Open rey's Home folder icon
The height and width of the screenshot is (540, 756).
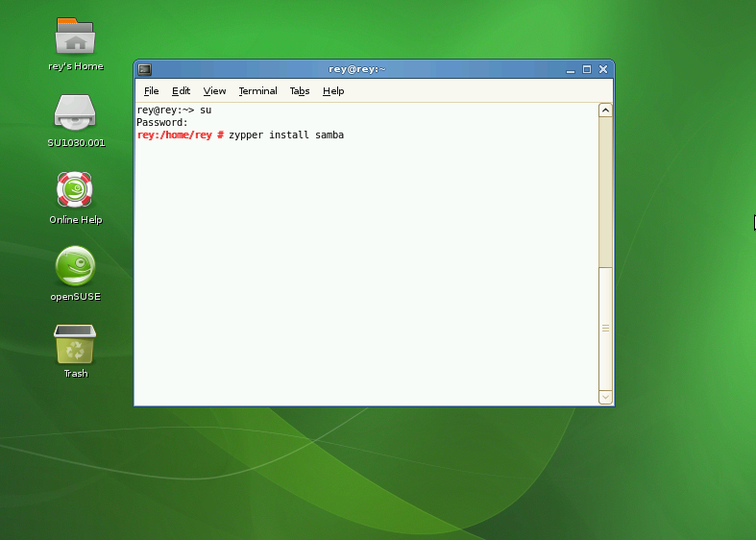click(75, 37)
